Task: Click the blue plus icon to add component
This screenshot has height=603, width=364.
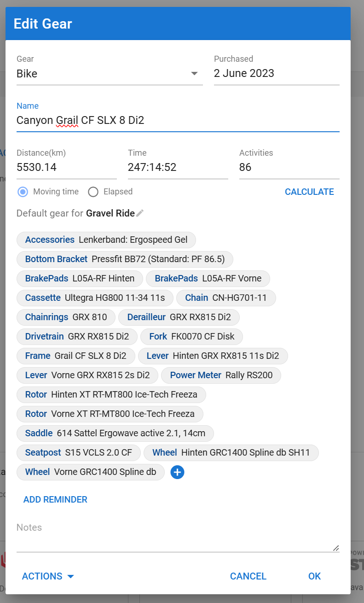Action: [177, 472]
